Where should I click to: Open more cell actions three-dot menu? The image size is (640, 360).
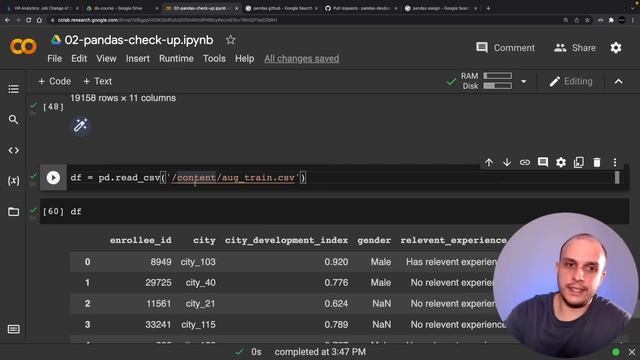click(x=615, y=162)
